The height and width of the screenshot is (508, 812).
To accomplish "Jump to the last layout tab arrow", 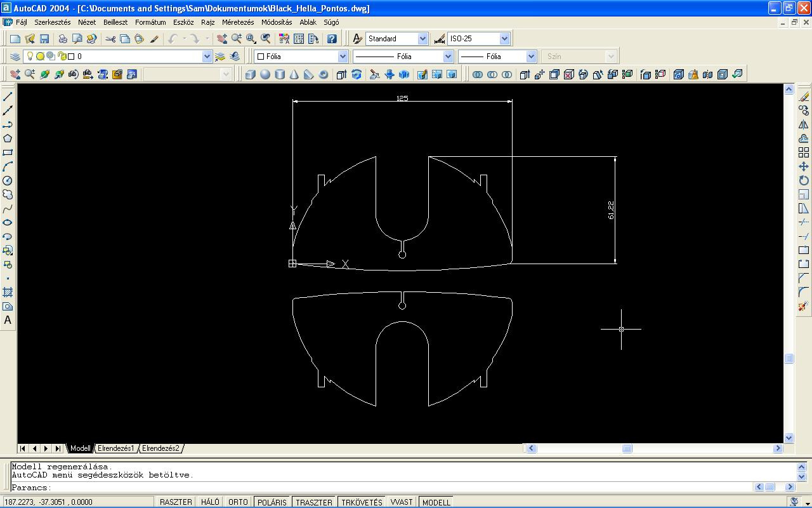I will pos(58,448).
